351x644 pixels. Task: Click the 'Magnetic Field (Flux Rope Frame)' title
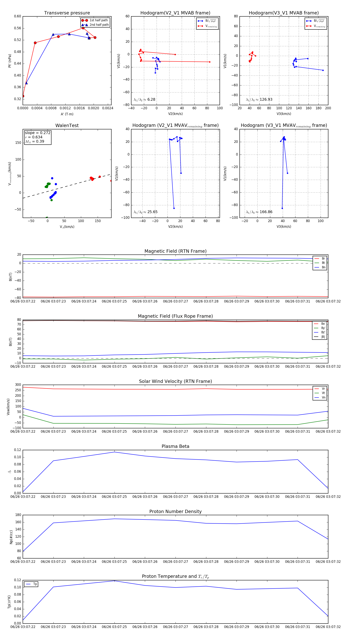click(175, 316)
